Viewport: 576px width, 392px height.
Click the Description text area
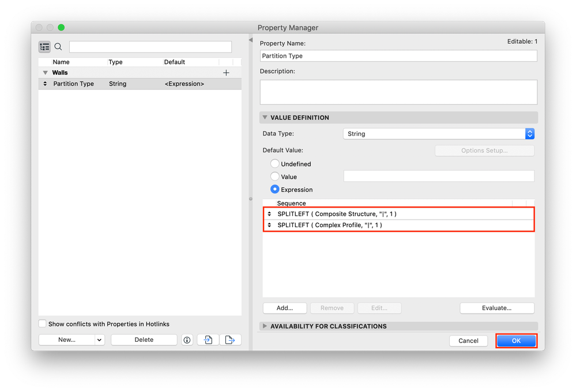[398, 92]
